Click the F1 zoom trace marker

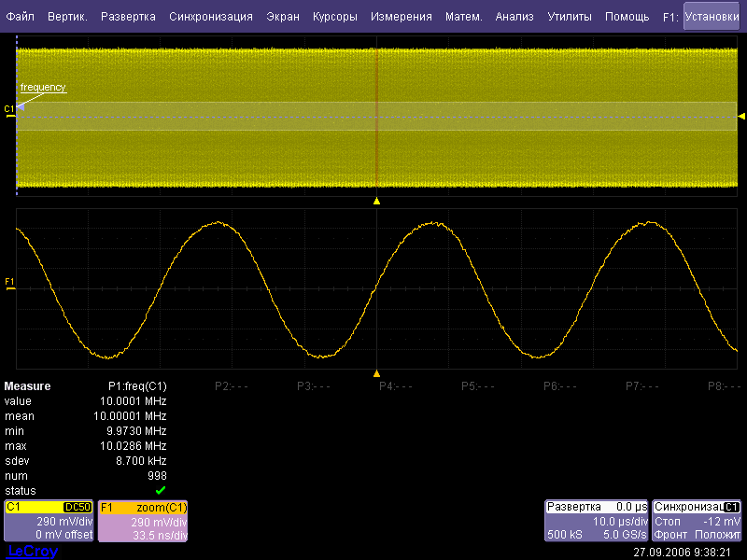[10, 281]
